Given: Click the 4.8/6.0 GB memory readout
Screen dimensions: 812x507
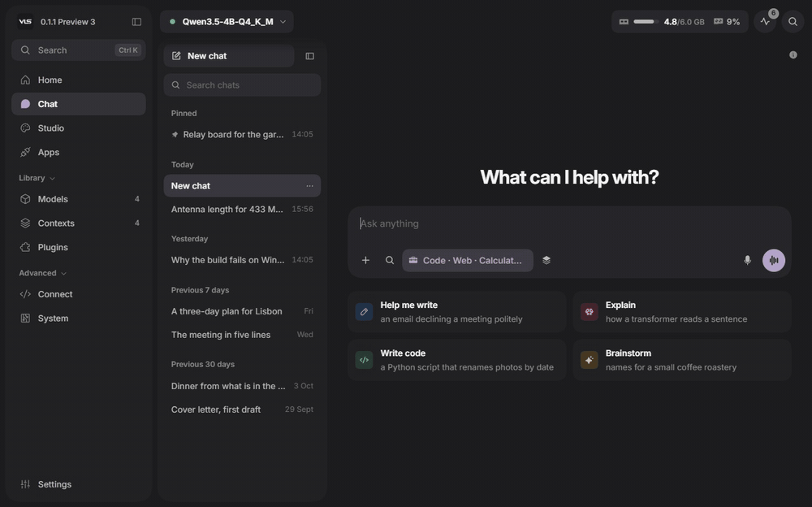Looking at the screenshot, I should [x=684, y=22].
